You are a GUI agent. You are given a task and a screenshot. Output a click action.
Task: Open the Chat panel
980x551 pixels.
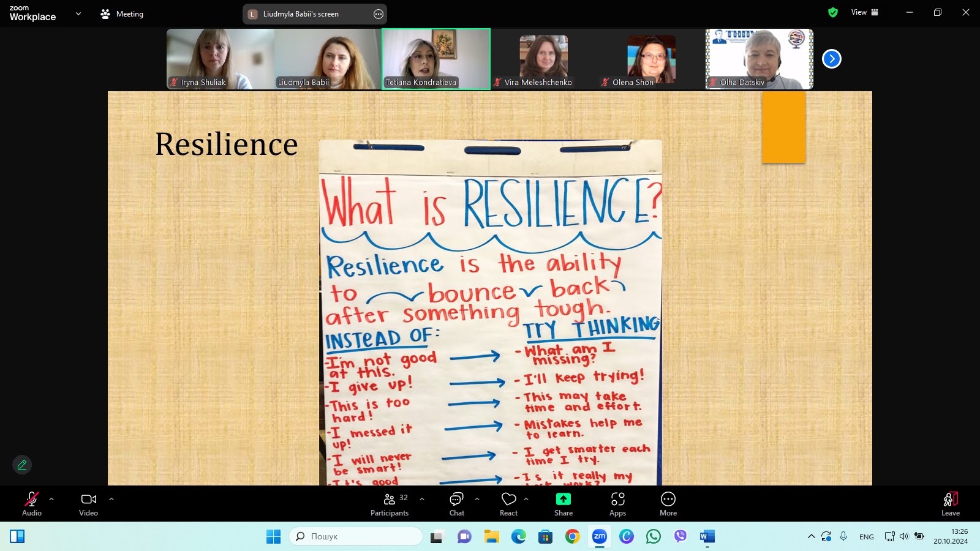pyautogui.click(x=456, y=504)
